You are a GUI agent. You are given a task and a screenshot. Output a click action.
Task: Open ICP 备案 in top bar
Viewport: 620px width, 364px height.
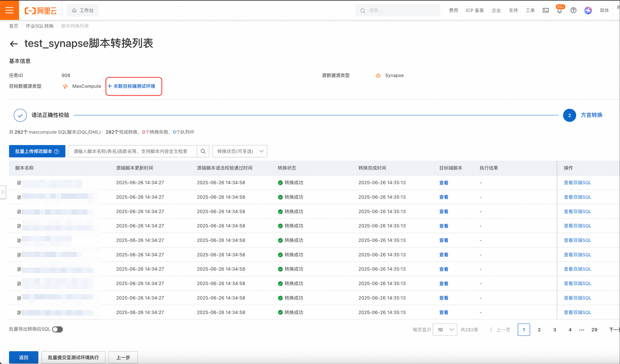(x=475, y=10)
